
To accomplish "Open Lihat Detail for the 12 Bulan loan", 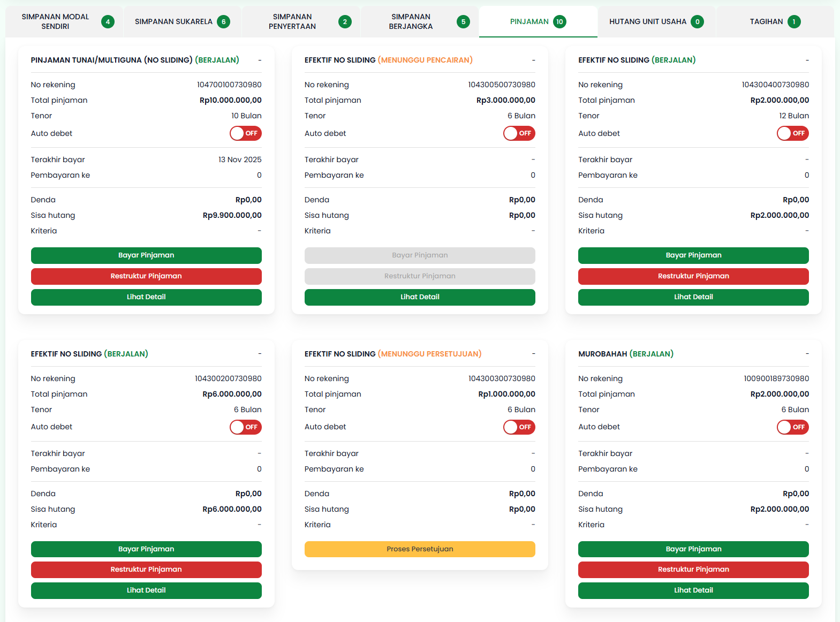I will click(693, 297).
